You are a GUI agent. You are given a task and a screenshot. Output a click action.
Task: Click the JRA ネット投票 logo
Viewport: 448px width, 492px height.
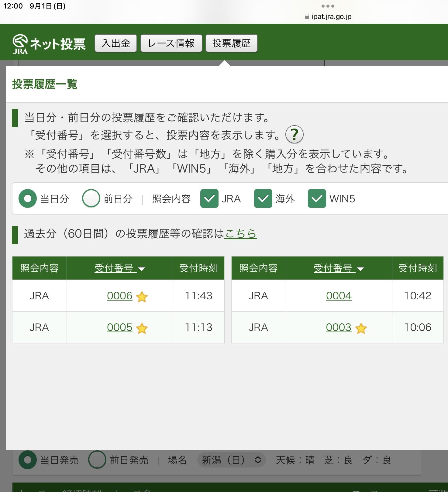coord(49,44)
